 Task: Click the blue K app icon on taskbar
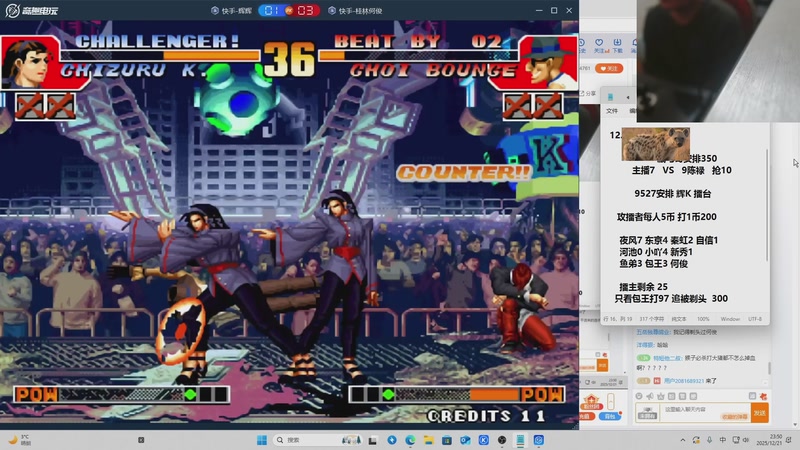(x=483, y=440)
